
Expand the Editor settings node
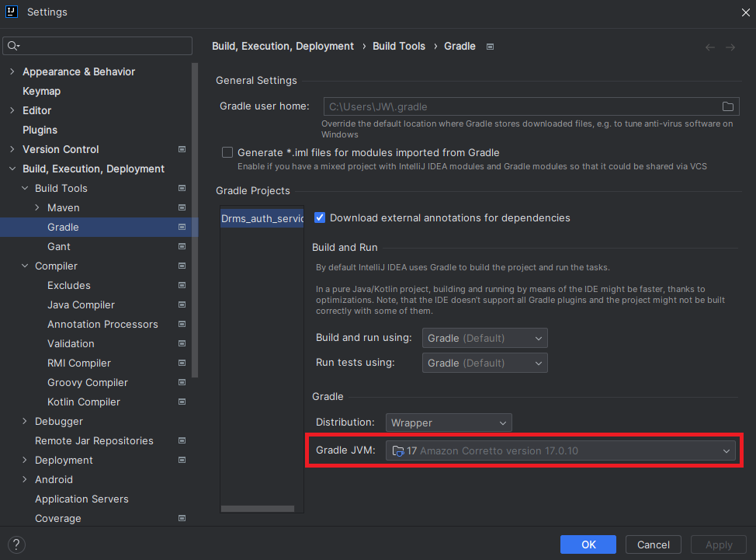pyautogui.click(x=12, y=110)
